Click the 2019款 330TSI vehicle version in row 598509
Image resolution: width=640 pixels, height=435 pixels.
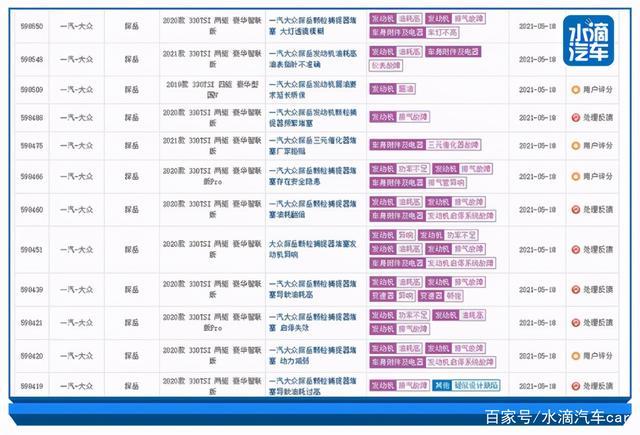click(x=212, y=90)
